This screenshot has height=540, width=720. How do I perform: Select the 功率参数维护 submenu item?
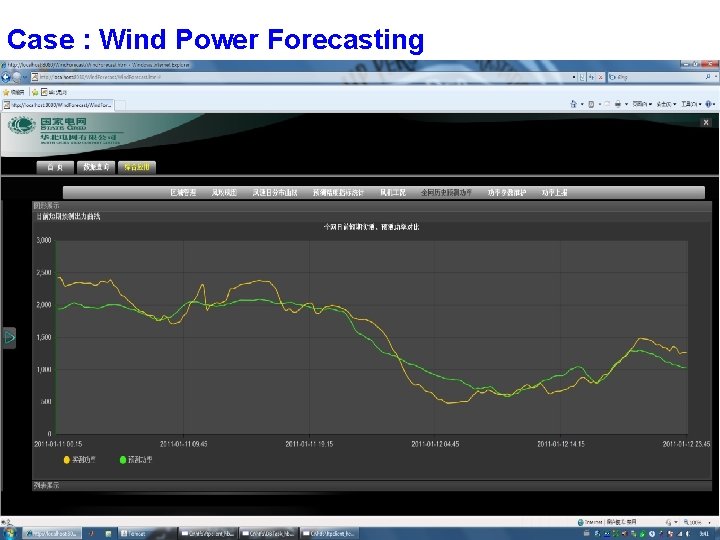click(507, 192)
